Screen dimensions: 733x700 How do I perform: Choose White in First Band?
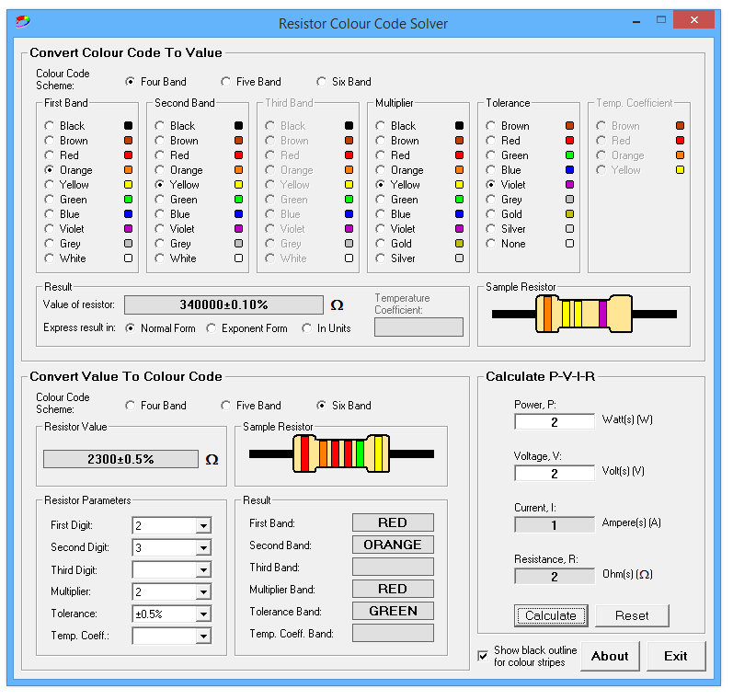click(65, 258)
